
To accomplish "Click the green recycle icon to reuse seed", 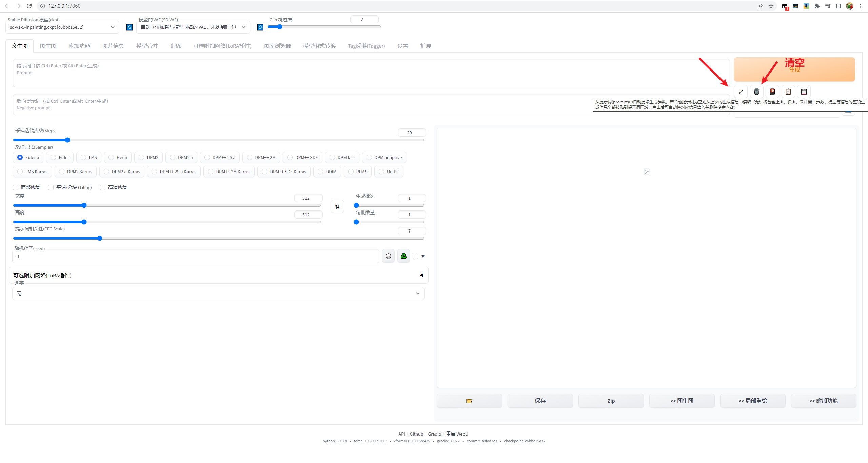I will (403, 256).
